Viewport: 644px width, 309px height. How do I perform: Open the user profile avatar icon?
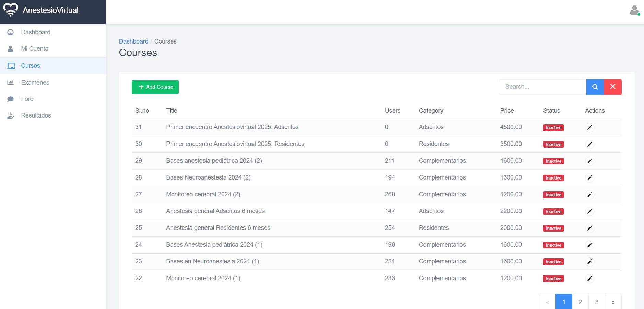tap(634, 10)
